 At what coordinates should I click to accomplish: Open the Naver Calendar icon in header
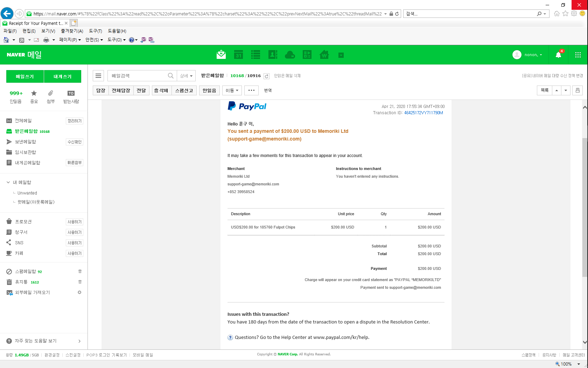(x=238, y=55)
